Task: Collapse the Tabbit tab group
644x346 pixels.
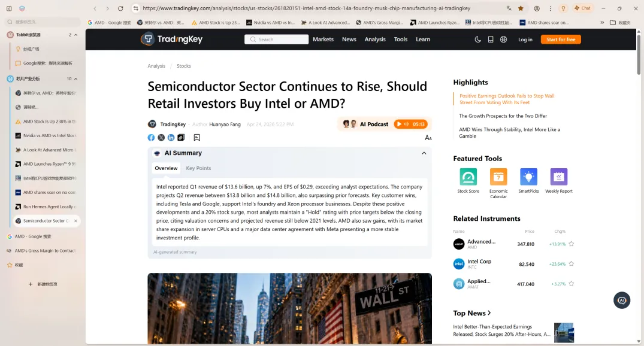Action: click(75, 35)
